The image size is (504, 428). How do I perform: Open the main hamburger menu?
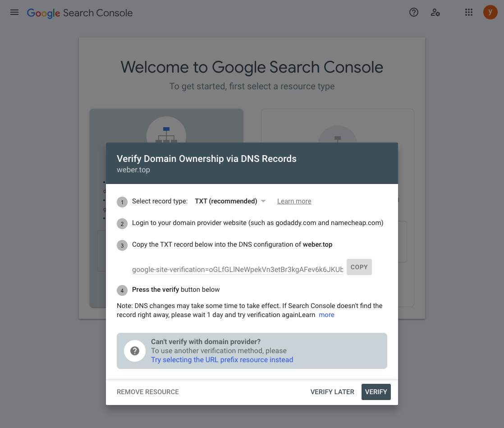[14, 12]
